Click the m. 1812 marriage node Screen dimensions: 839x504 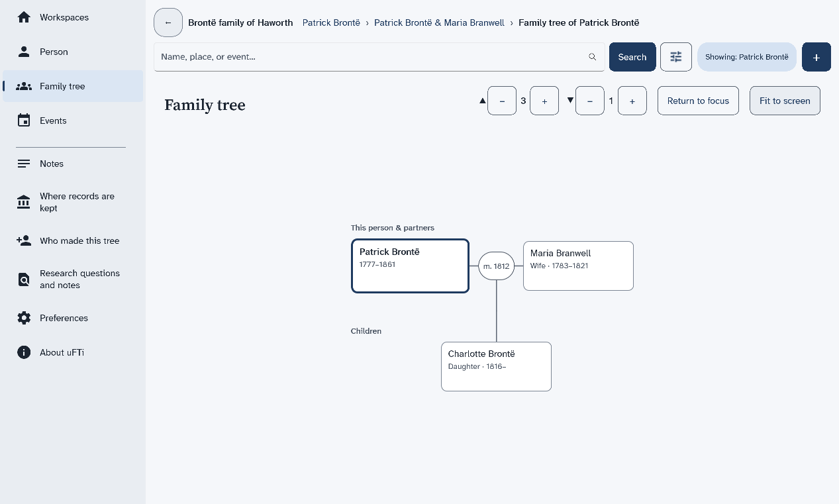497,266
